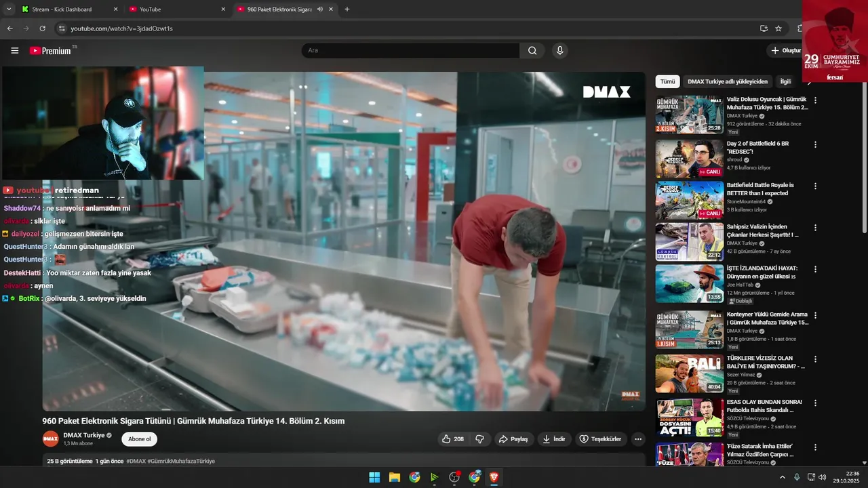868x488 pixels.
Task: Select the İlgili filter chip
Action: (x=785, y=81)
